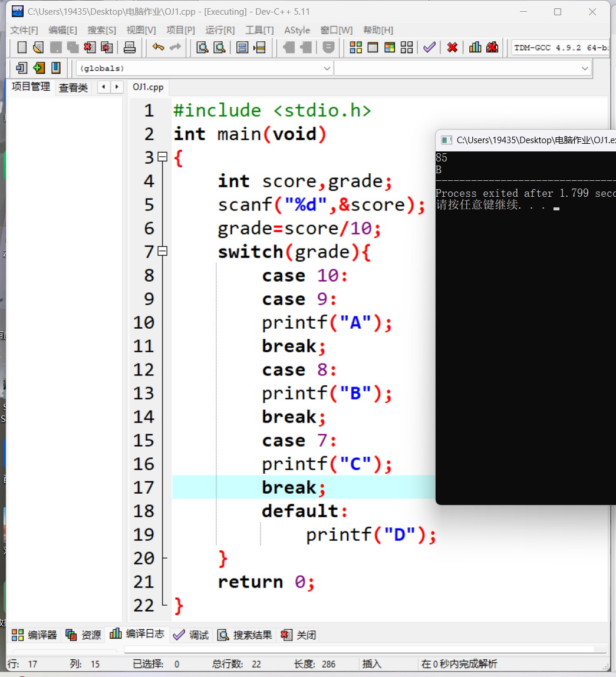The image size is (616, 677).
Task: Click the blue Goto bookmark icon
Action: click(56, 68)
